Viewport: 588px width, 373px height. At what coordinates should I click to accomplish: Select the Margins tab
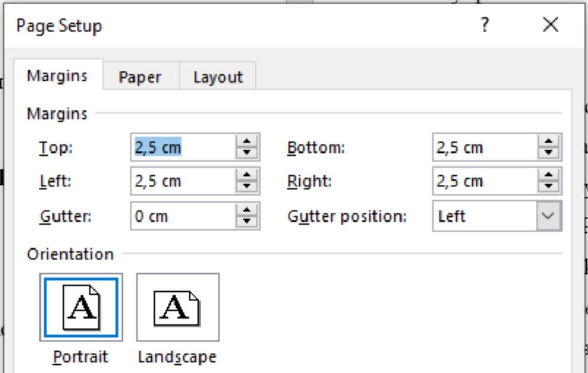click(57, 76)
